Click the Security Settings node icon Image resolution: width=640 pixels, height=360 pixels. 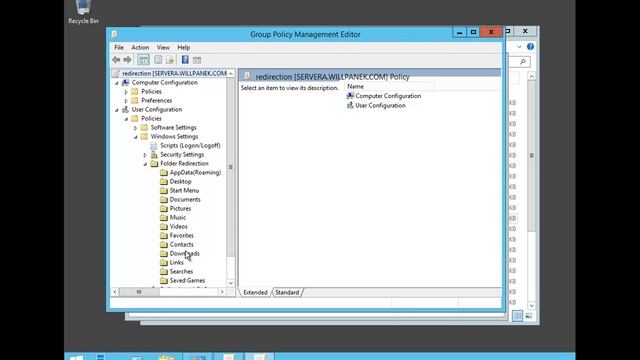pyautogui.click(x=154, y=155)
